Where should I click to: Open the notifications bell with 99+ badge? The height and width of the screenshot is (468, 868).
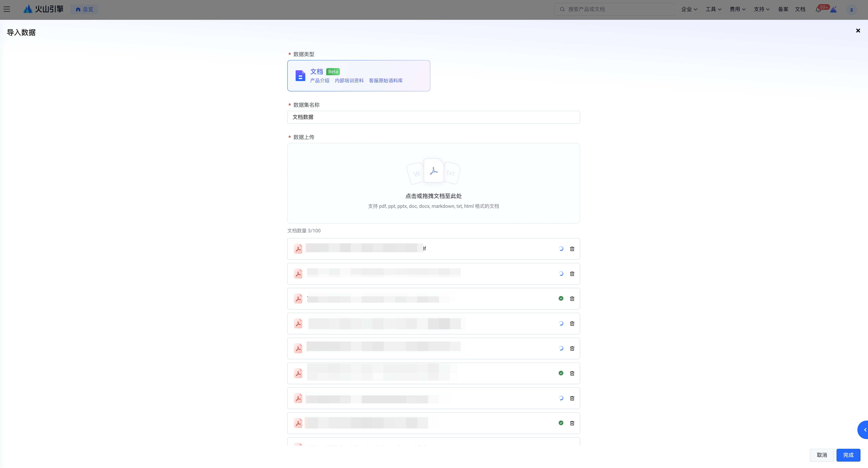[818, 10]
